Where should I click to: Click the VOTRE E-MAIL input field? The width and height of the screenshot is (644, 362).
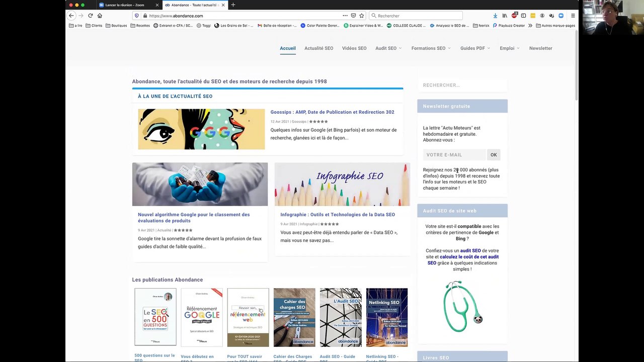tap(454, 155)
